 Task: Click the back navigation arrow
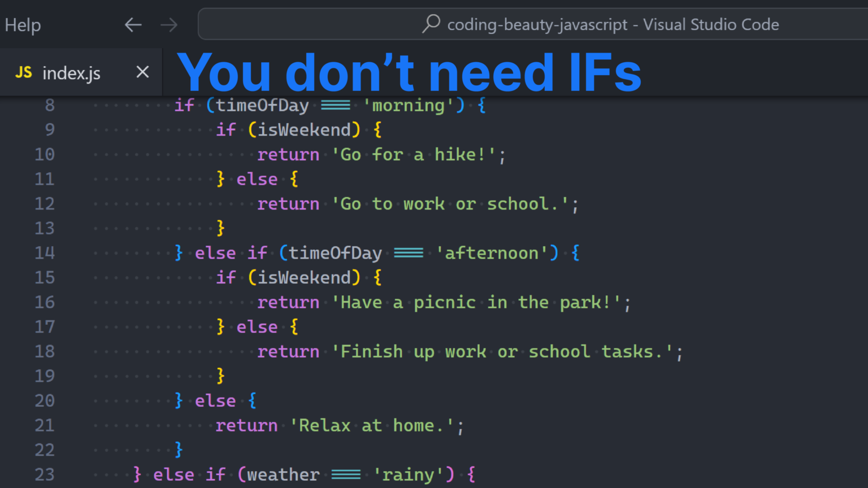pos(133,24)
